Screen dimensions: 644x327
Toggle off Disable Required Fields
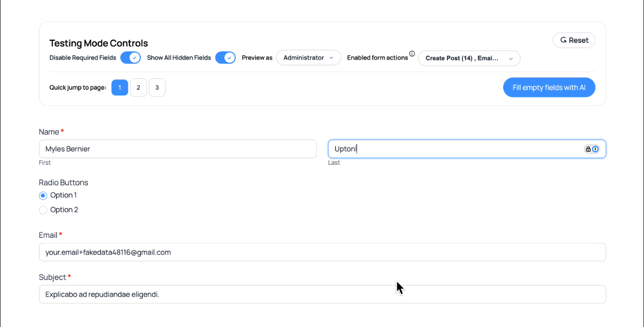click(x=130, y=57)
